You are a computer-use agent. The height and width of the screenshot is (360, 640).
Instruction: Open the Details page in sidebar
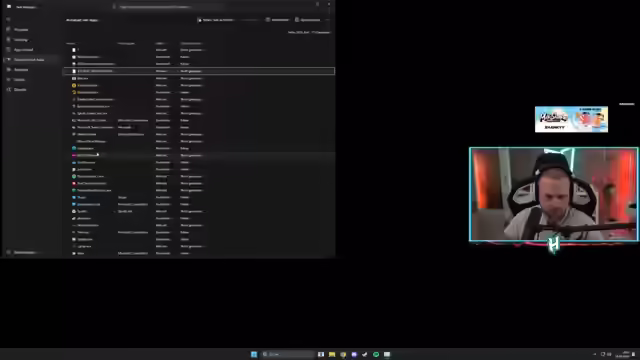coord(31,80)
